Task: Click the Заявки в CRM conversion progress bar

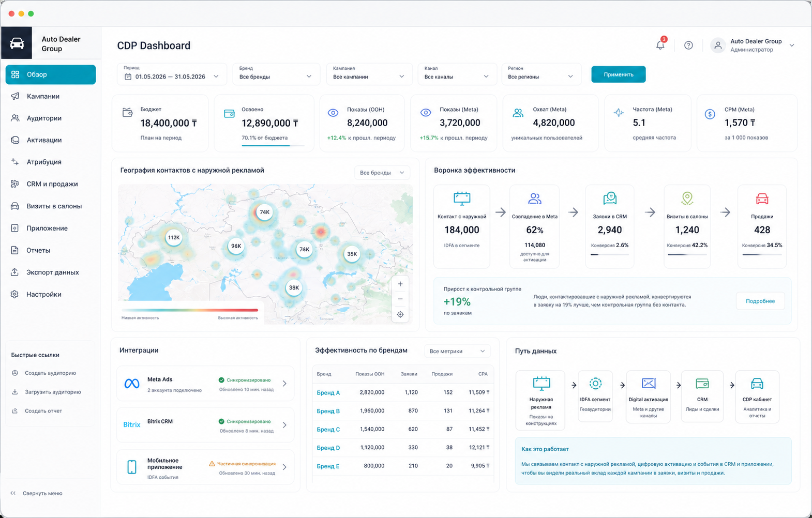Action: pyautogui.click(x=609, y=254)
